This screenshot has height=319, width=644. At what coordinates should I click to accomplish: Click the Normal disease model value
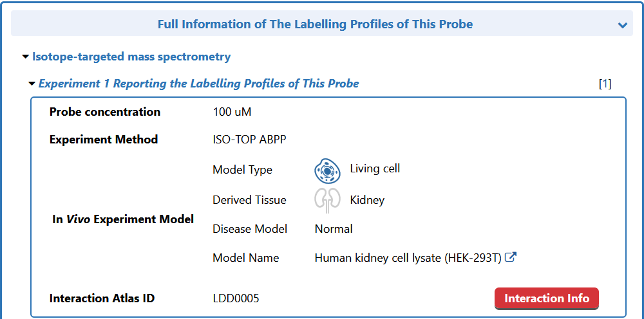click(334, 229)
